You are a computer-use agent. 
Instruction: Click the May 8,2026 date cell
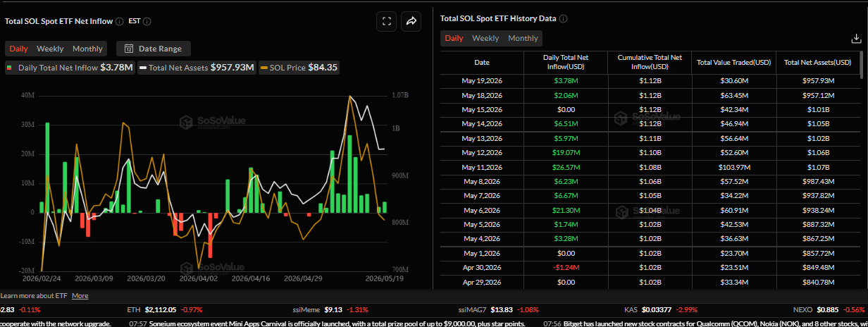[x=482, y=181]
